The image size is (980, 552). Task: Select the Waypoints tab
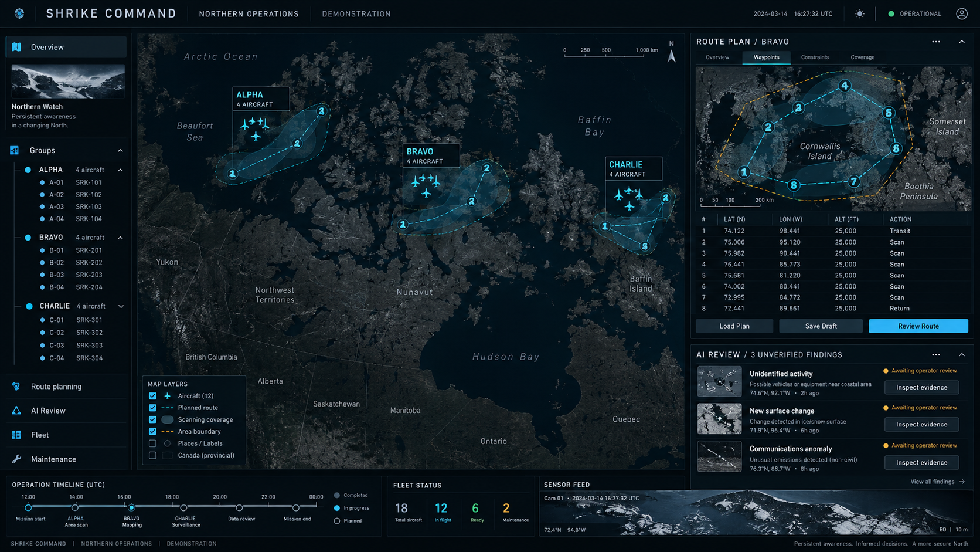tap(766, 57)
